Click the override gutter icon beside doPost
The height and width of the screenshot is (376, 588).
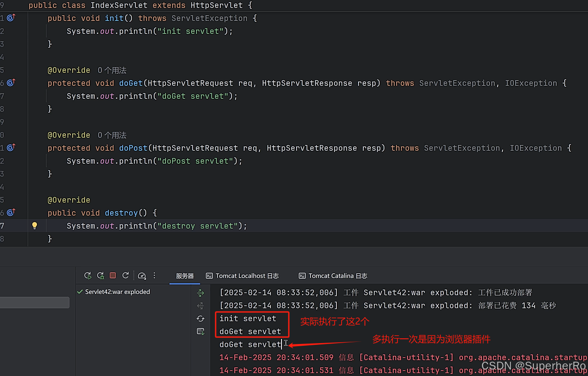click(x=11, y=147)
